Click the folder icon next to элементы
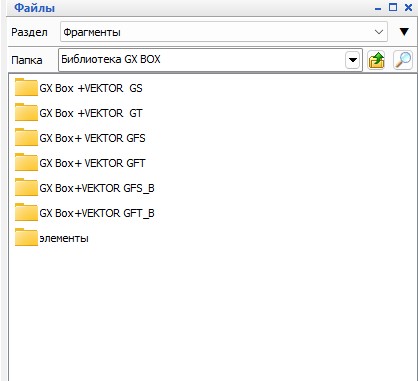 (26, 237)
